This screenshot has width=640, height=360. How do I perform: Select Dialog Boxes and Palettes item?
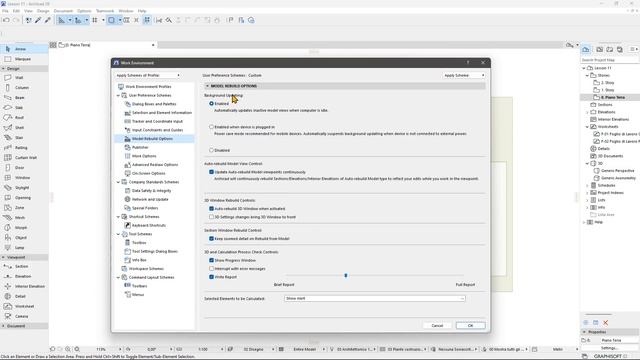[154, 104]
